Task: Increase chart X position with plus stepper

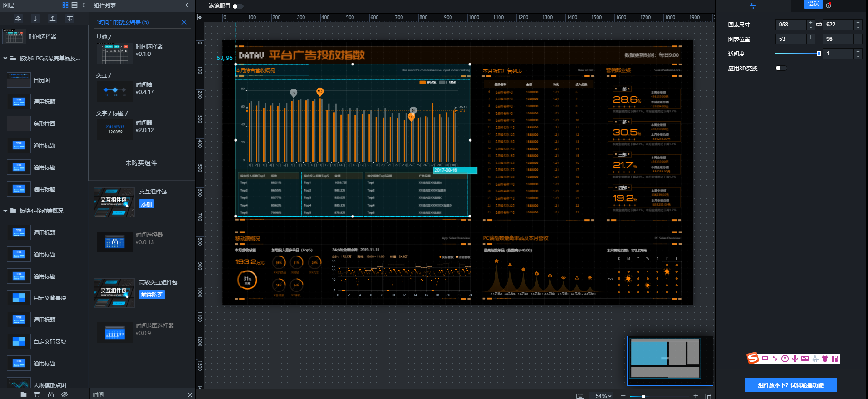Action: tap(811, 37)
